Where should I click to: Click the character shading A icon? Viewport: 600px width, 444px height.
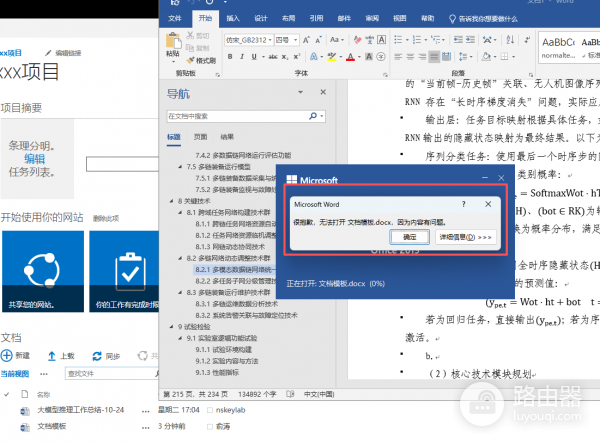(x=369, y=57)
